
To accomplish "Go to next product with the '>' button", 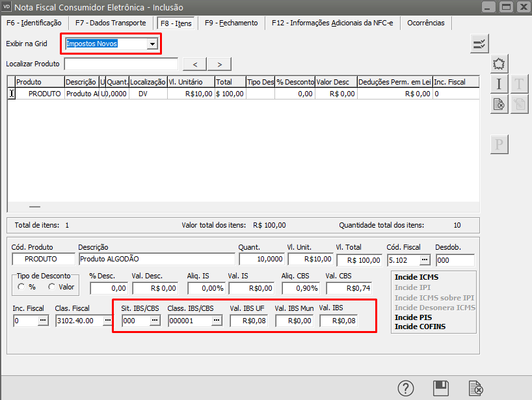I will coord(219,64).
